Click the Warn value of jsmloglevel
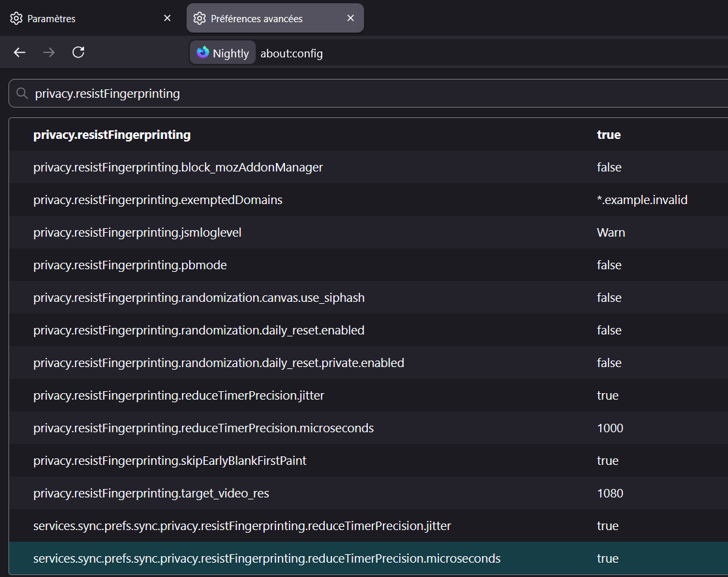Image resolution: width=728 pixels, height=577 pixels. coord(611,233)
